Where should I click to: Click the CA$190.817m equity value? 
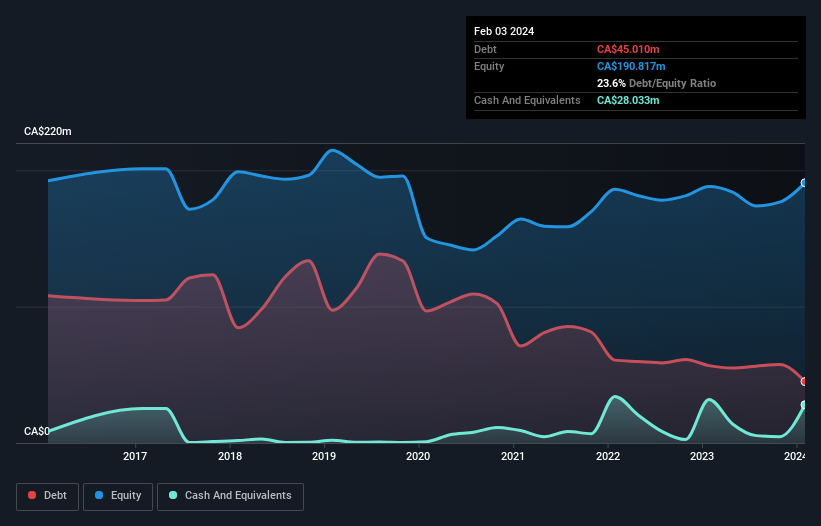coord(631,66)
